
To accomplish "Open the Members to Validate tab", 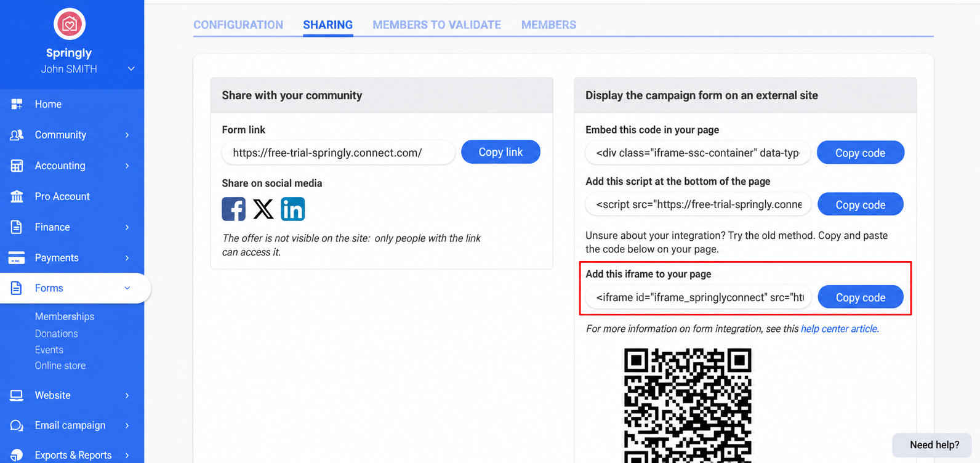I will [x=436, y=25].
